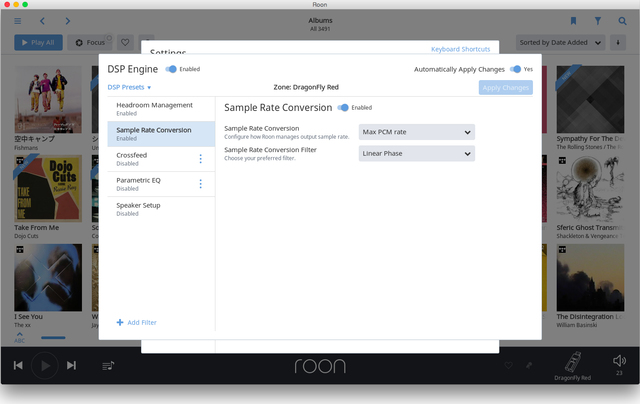Open search with the magnifier icon
The image size is (640, 404).
[x=622, y=21]
